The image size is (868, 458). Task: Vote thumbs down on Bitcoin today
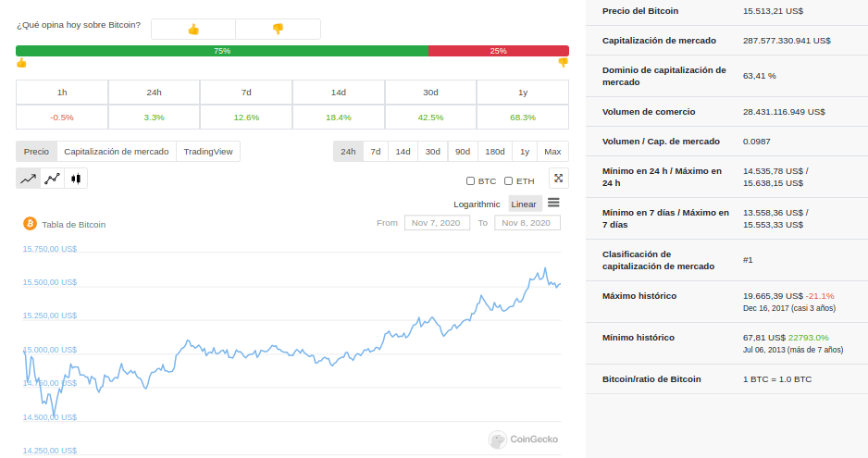[278, 30]
